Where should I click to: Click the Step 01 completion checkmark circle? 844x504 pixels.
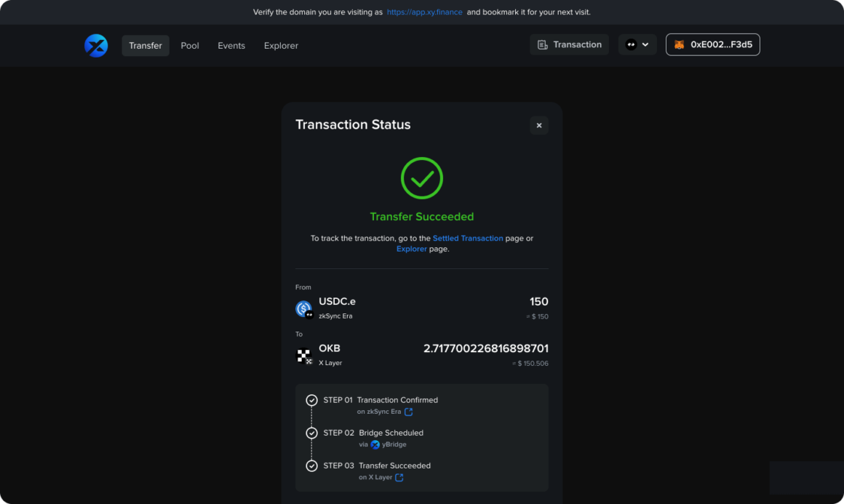click(312, 400)
